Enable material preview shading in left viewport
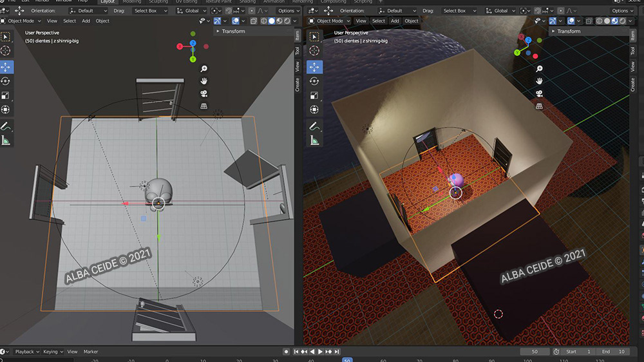The width and height of the screenshot is (644, 362). [279, 21]
